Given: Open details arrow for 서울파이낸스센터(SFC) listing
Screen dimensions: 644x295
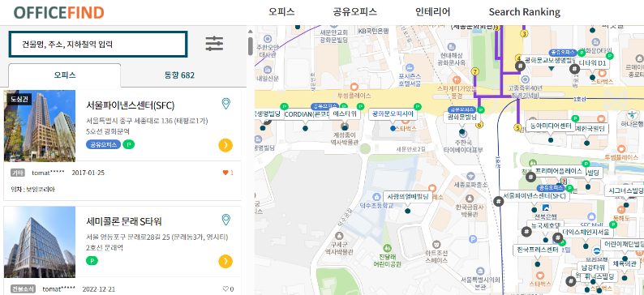Looking at the screenshot, I should (225, 145).
